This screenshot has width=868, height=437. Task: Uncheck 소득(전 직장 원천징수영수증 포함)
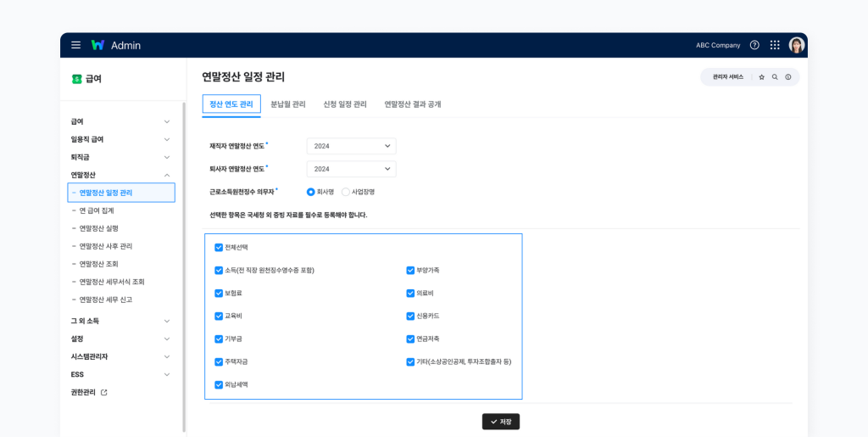pos(219,271)
